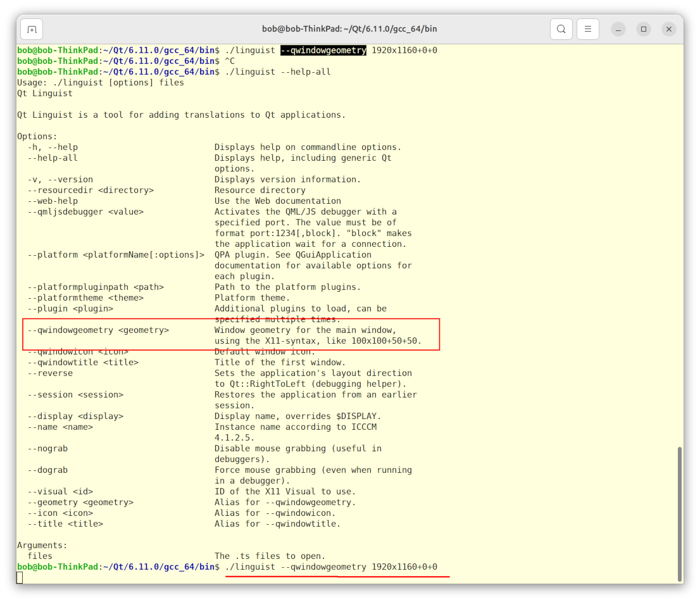Click the '--visual <id>' option
Screen dimensions: 700x602
pos(60,492)
